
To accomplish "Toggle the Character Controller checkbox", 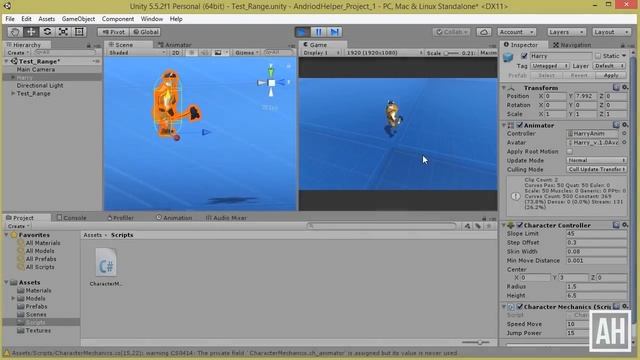I will pyautogui.click(x=520, y=225).
